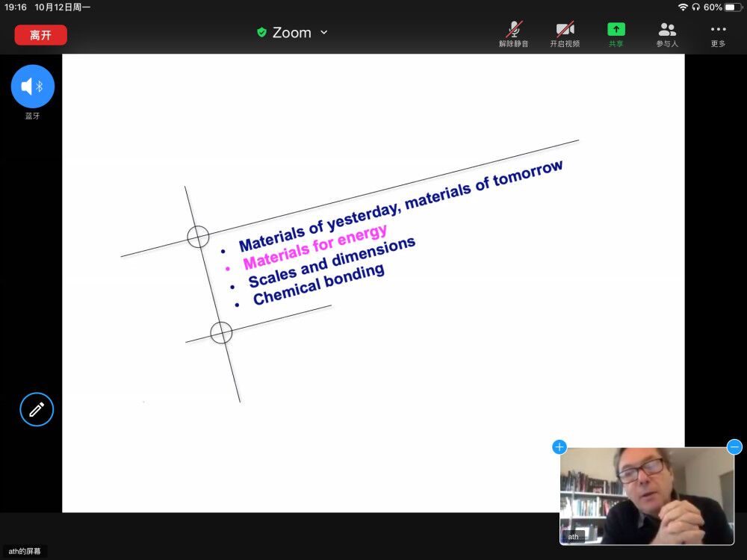Expand the chevron beside Zoom title
This screenshot has height=560, width=747.
click(323, 32)
